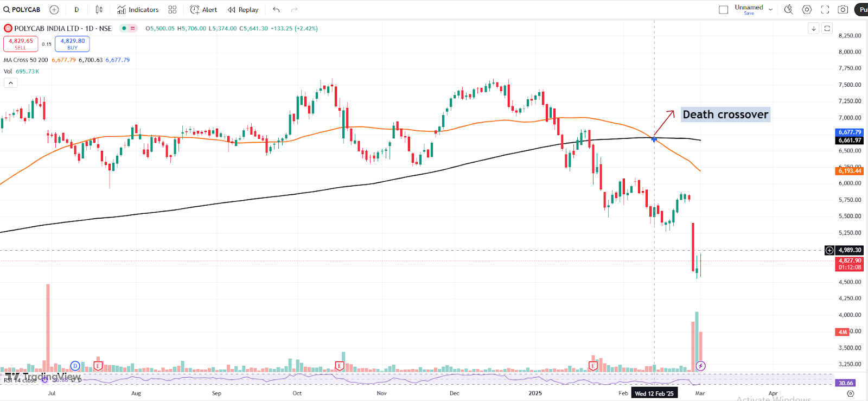
Task: Click the 30.66 RSI value label
Action: click(846, 383)
